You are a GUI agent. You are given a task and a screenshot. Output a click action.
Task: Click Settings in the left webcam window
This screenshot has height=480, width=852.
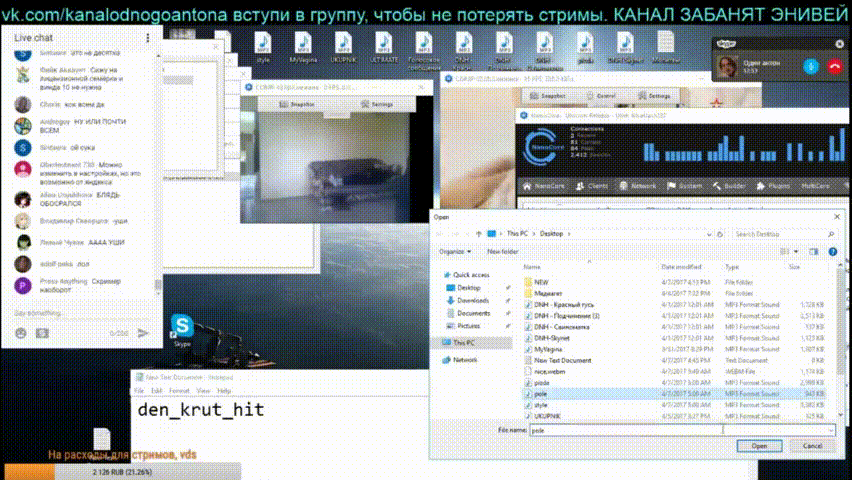coord(377,104)
